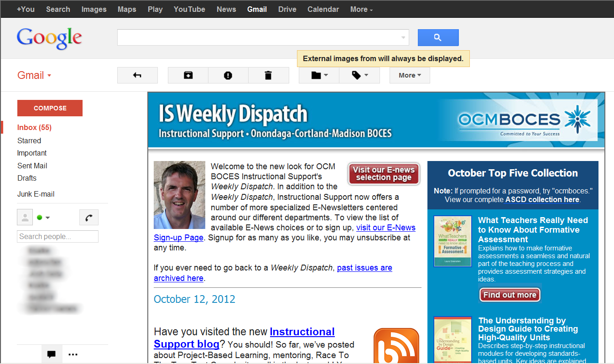
Task: Select Gmail in the top bar
Action: pyautogui.click(x=257, y=9)
